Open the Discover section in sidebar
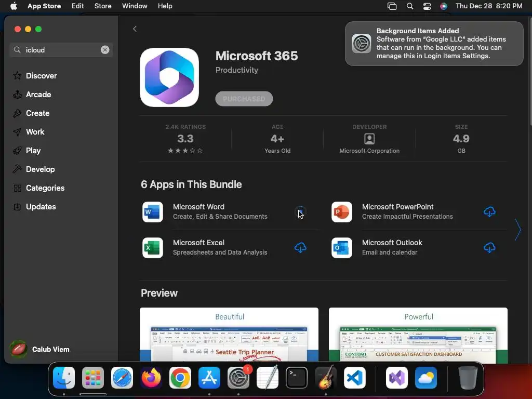This screenshot has width=532, height=399. pyautogui.click(x=35, y=76)
